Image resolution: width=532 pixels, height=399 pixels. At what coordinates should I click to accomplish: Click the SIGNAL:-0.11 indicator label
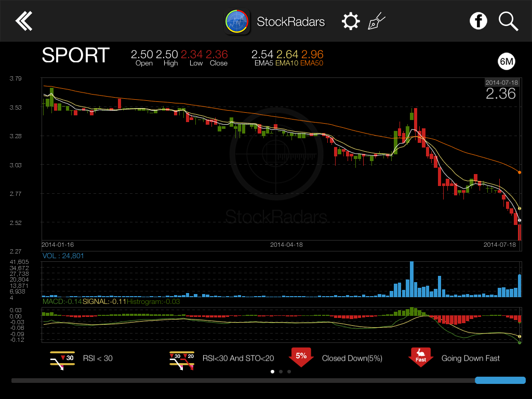click(104, 301)
